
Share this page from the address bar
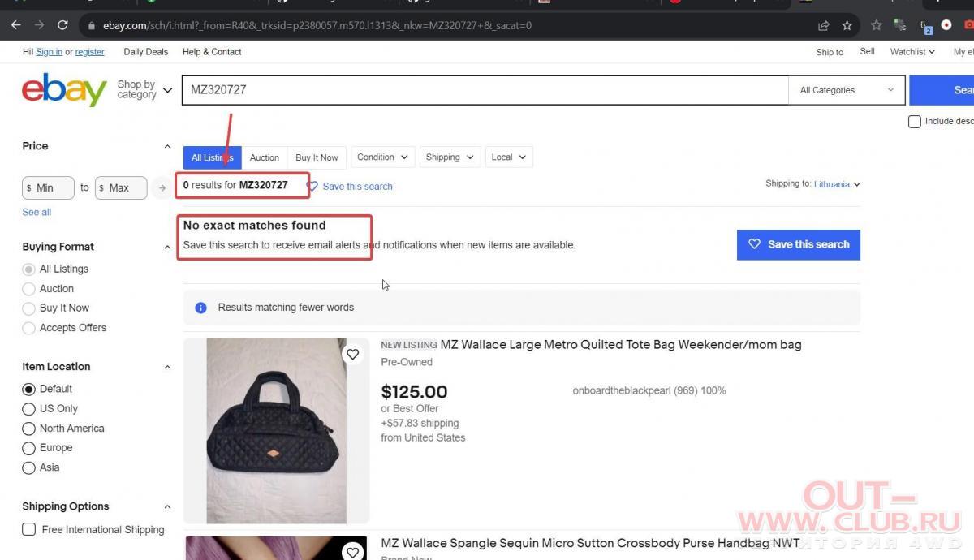click(x=824, y=26)
